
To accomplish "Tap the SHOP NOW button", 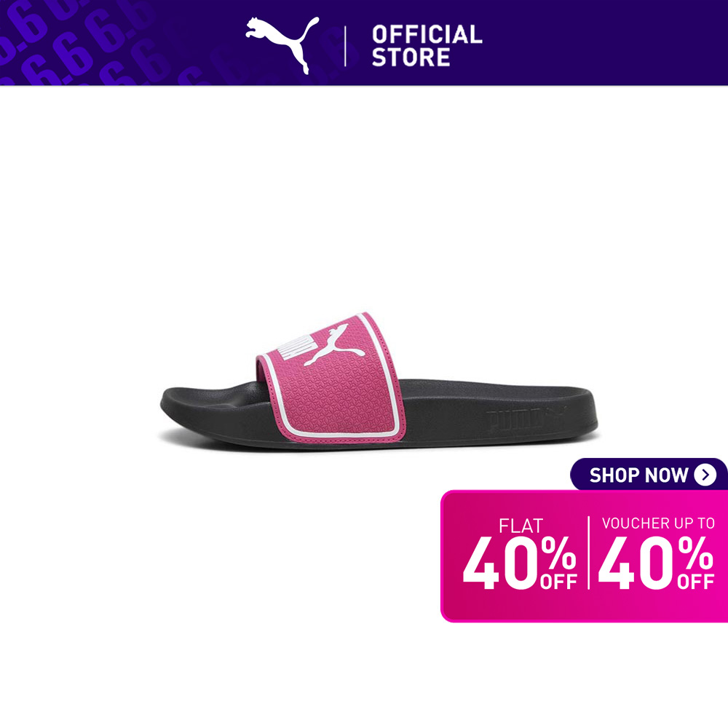I will click(x=649, y=475).
